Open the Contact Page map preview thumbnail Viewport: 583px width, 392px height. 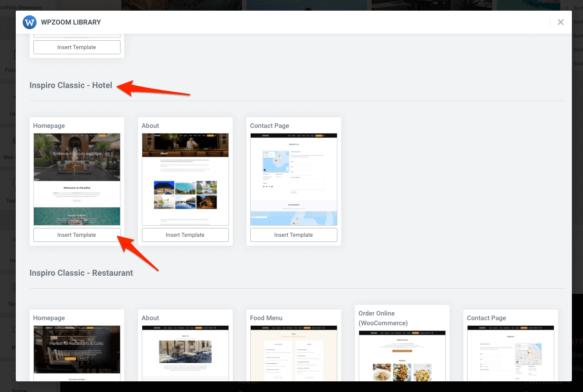tap(293, 179)
